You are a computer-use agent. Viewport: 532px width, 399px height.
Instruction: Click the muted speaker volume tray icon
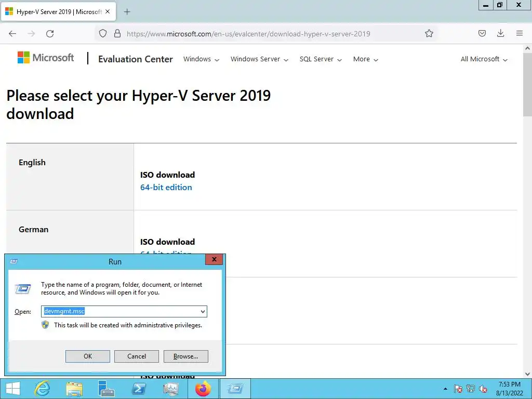(x=483, y=389)
